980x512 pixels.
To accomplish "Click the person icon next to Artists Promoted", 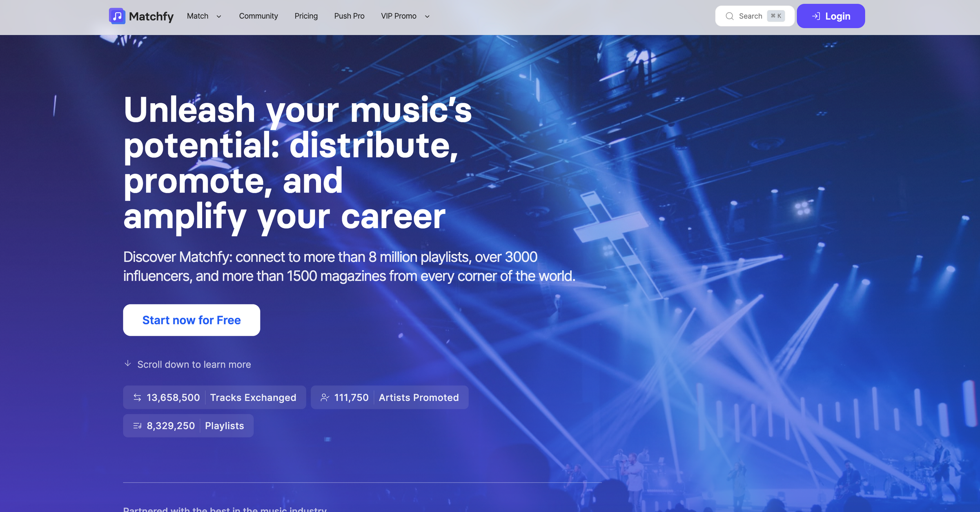I will tap(325, 397).
